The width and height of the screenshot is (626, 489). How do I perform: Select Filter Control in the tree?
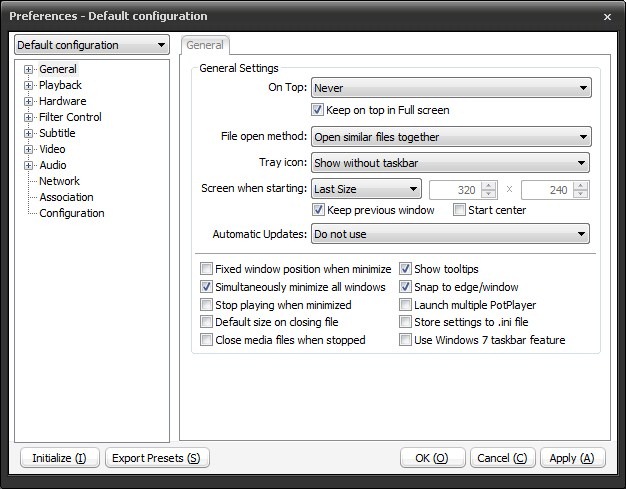tap(70, 117)
